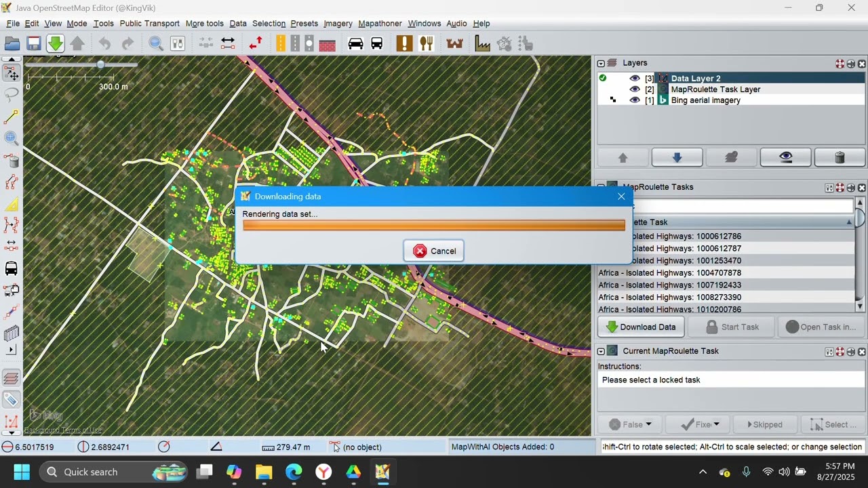Click the factory industrial preset icon
The height and width of the screenshot is (488, 868).
tap(482, 43)
